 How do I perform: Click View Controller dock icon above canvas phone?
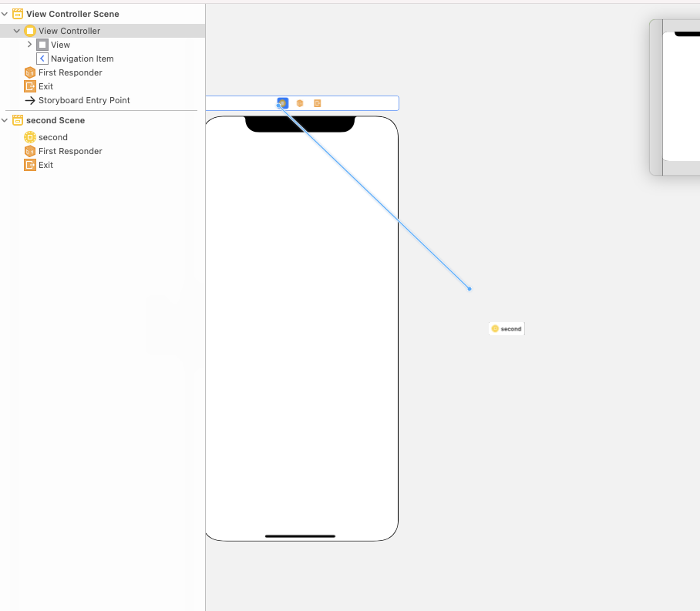pos(283,103)
